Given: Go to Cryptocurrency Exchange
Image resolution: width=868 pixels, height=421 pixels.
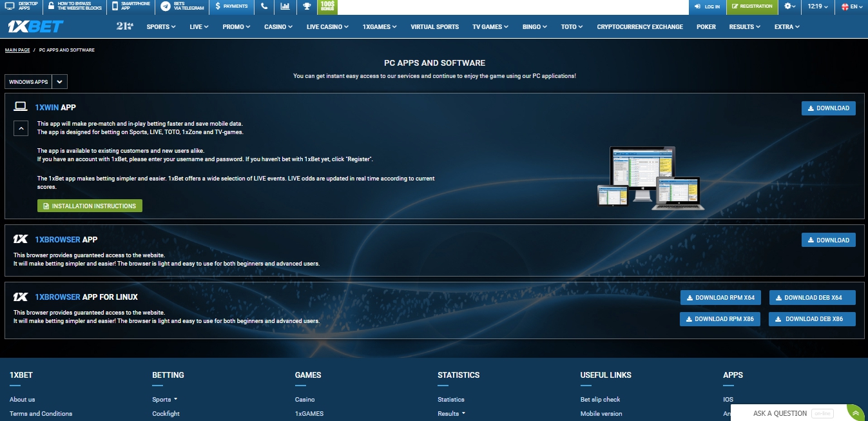Looking at the screenshot, I should [x=640, y=27].
